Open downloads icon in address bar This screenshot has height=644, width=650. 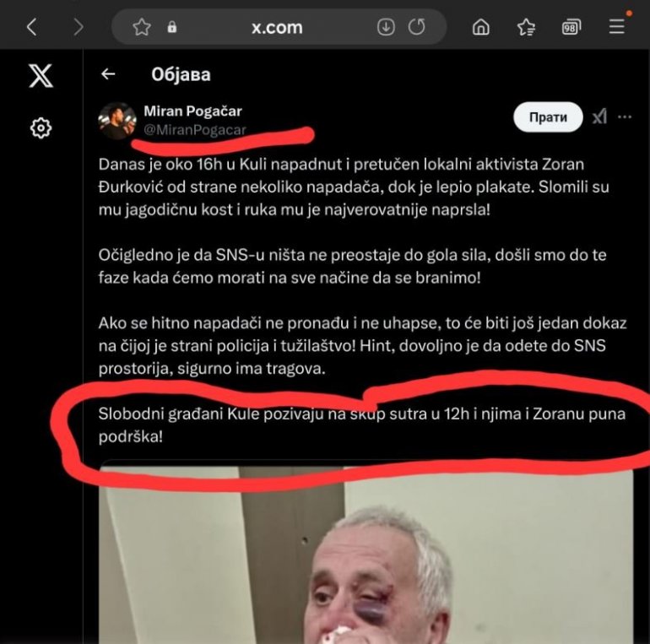(x=386, y=27)
